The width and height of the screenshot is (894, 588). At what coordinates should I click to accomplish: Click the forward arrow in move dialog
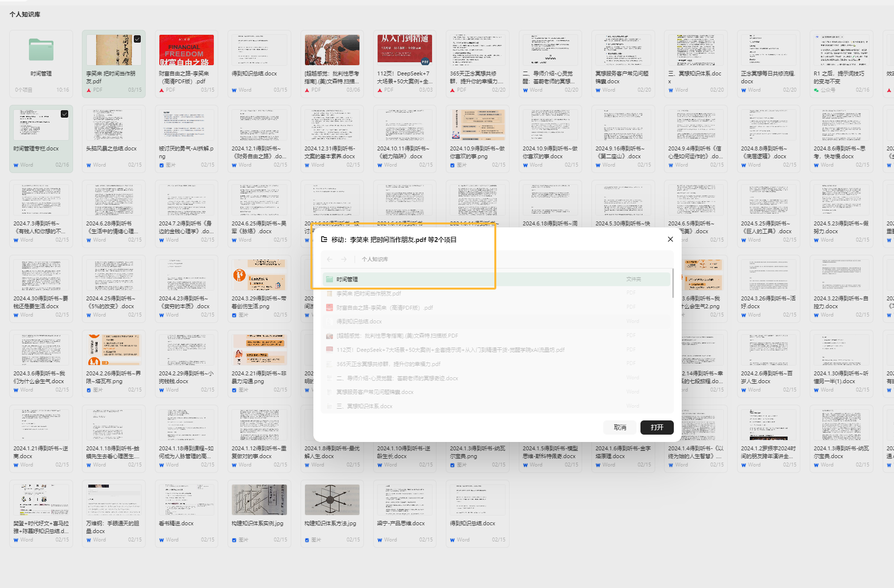point(344,259)
